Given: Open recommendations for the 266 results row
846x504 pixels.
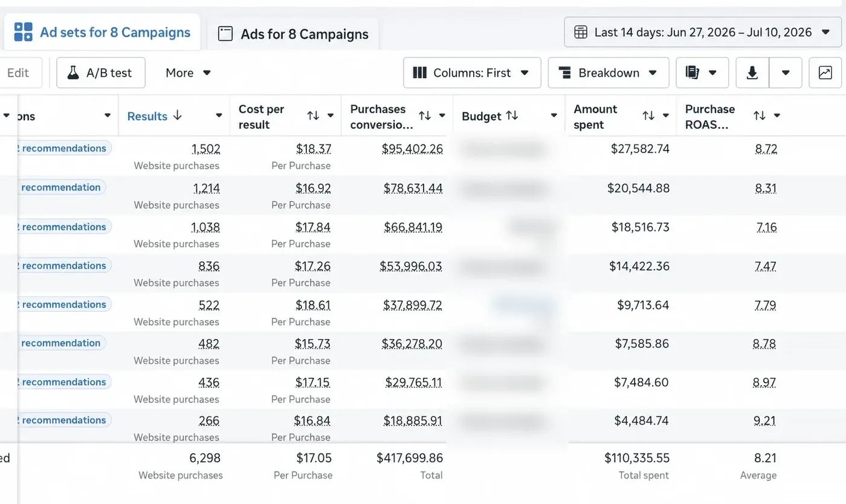Looking at the screenshot, I should [63, 420].
